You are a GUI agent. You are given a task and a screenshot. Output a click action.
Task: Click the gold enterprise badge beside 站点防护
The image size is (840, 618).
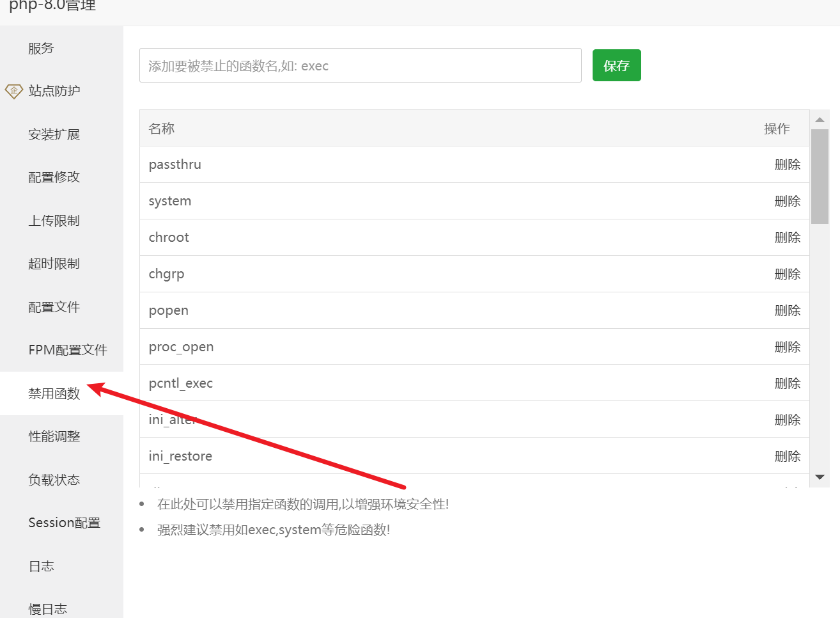point(13,91)
